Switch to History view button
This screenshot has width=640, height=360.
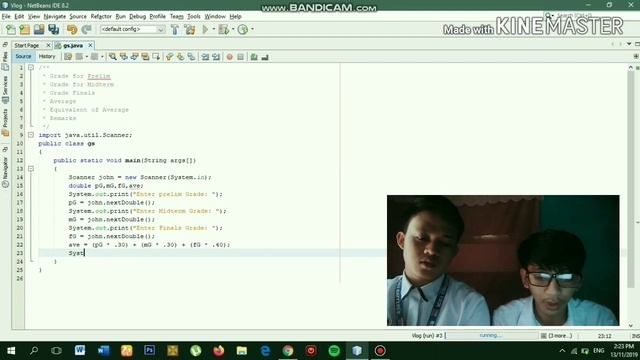coord(47,56)
